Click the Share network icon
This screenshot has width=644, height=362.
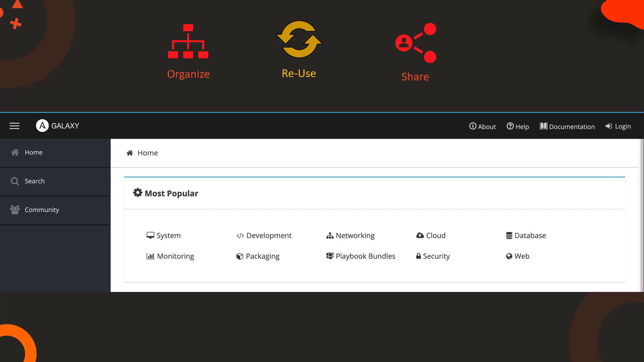point(416,43)
